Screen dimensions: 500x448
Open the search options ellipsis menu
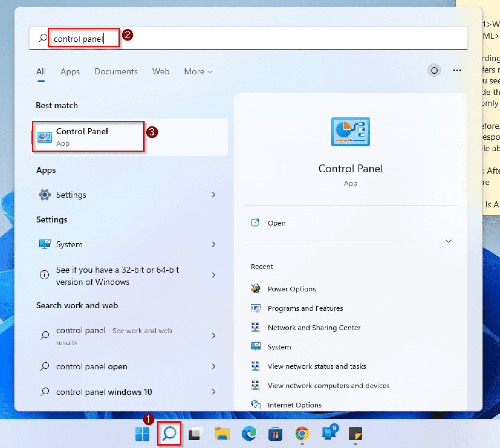[457, 71]
